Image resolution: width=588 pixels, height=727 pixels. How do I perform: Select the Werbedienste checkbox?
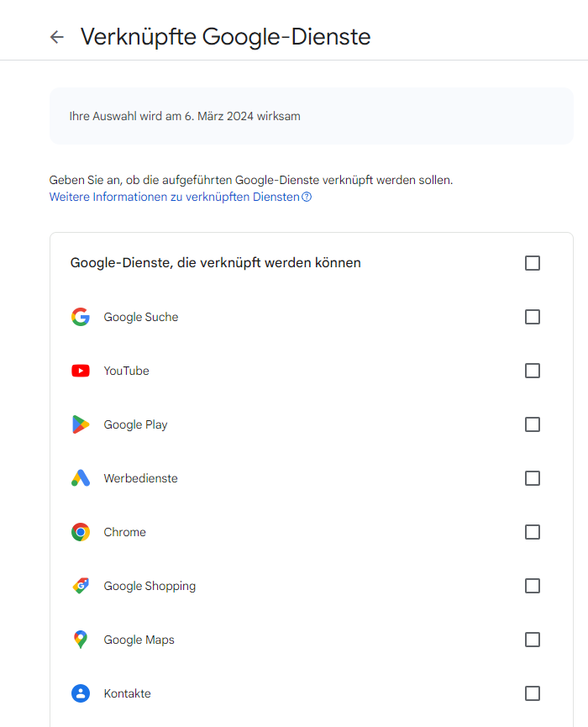pos(532,478)
